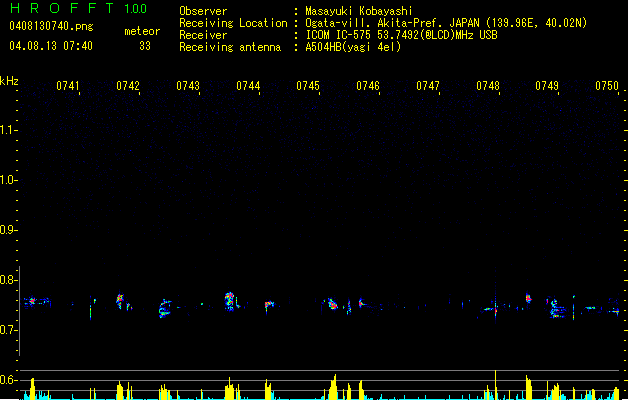This screenshot has width=629, height=400.
Task: Click the tallest yellow intensity bar at 0748
Action: [495, 385]
